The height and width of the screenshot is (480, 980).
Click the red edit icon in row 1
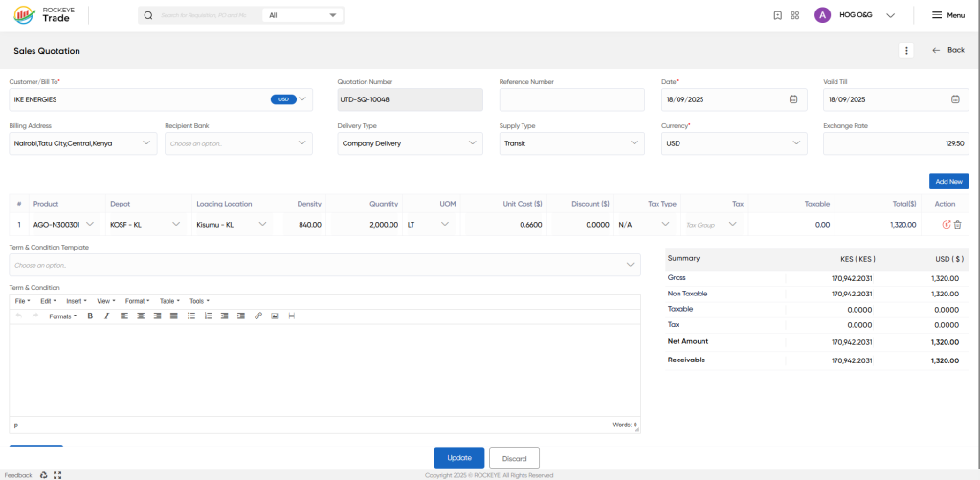[947, 224]
